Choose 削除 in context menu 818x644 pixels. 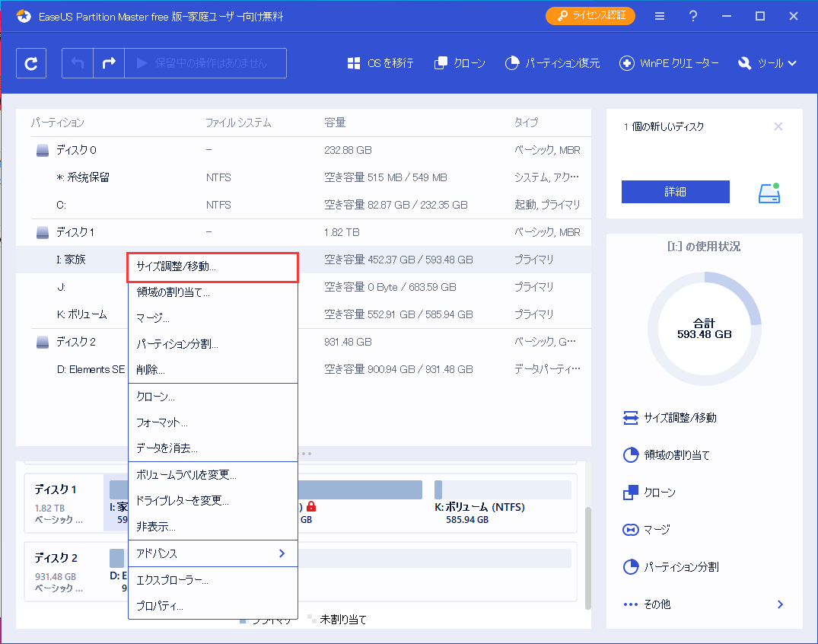point(213,370)
